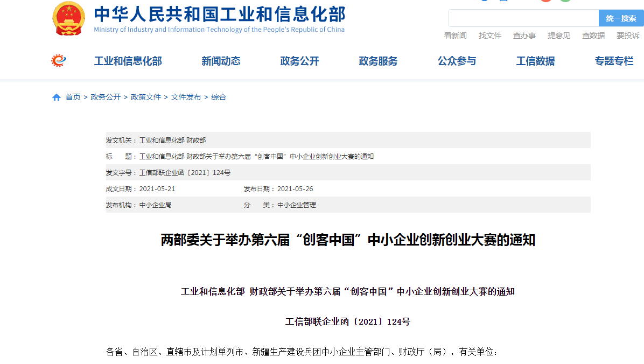Image resolution: width=644 pixels, height=364 pixels.
Task: Click 分类 value 中小企业管理
Action: coord(297,205)
